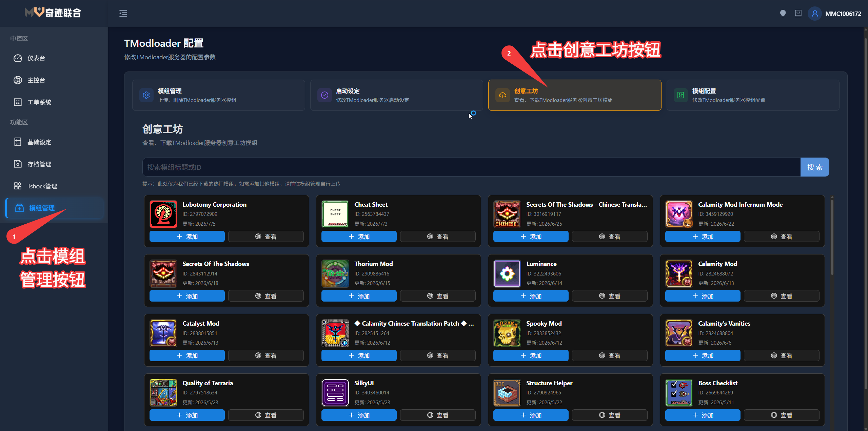Add the Thorium Mod

(359, 296)
